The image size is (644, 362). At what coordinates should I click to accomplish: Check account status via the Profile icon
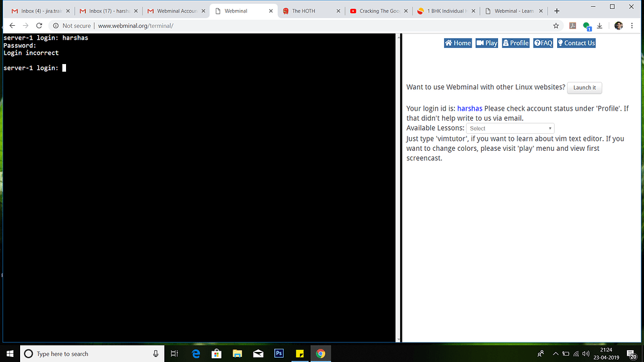click(x=516, y=43)
